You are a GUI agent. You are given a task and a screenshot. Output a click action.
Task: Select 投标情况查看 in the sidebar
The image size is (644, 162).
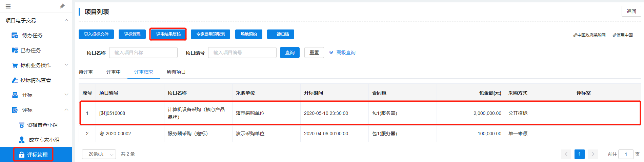[35, 80]
